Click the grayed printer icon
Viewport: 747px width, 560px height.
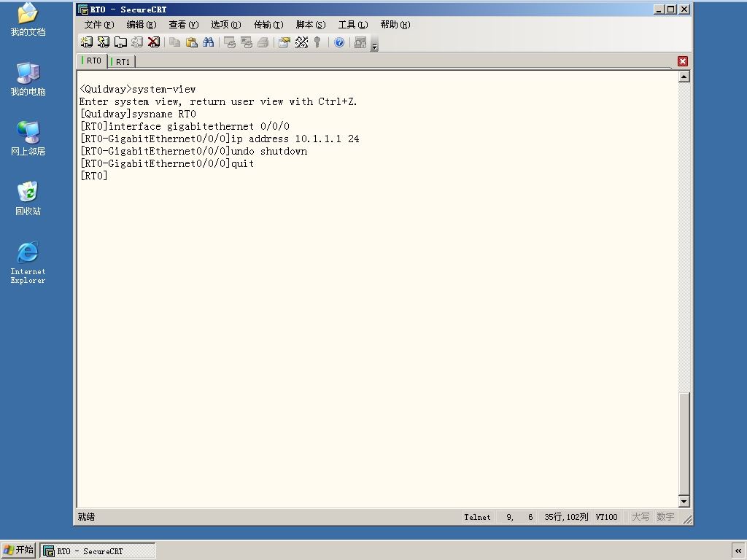pos(263,42)
